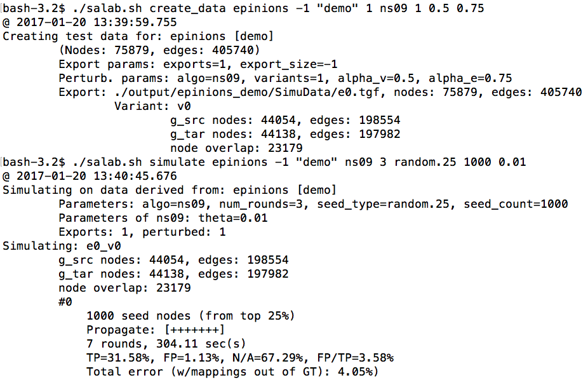The height and width of the screenshot is (380, 588).
Task: Click the "Export params" line
Action: click(197, 64)
